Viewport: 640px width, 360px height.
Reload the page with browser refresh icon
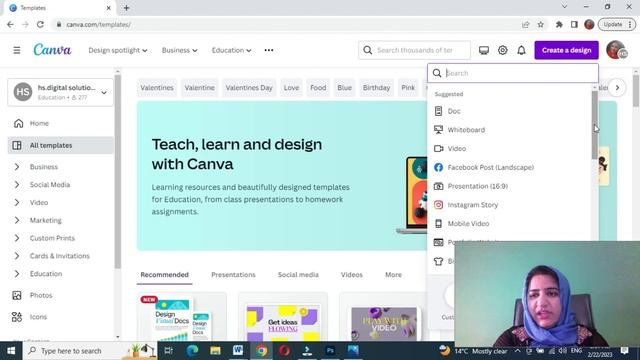point(40,24)
